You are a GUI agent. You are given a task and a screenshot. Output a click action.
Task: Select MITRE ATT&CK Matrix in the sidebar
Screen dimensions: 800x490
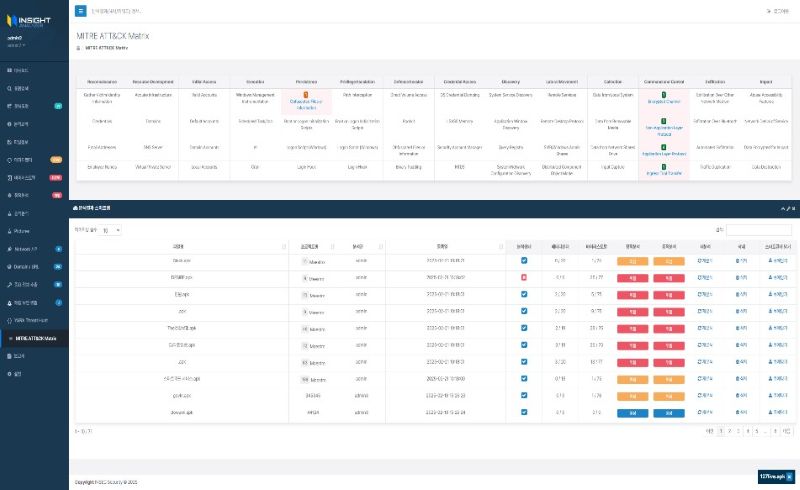click(42, 338)
